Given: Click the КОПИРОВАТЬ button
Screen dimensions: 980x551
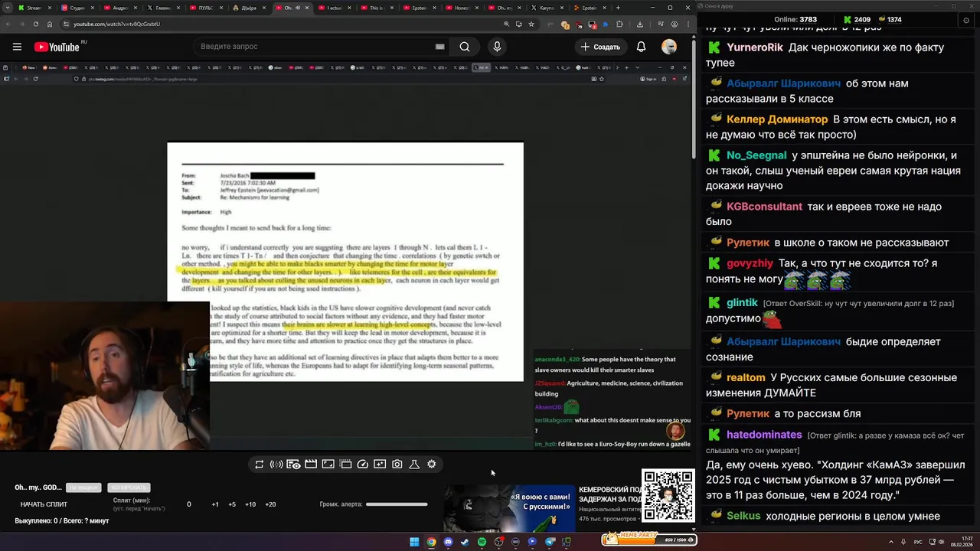Looking at the screenshot, I should pos(129,487).
